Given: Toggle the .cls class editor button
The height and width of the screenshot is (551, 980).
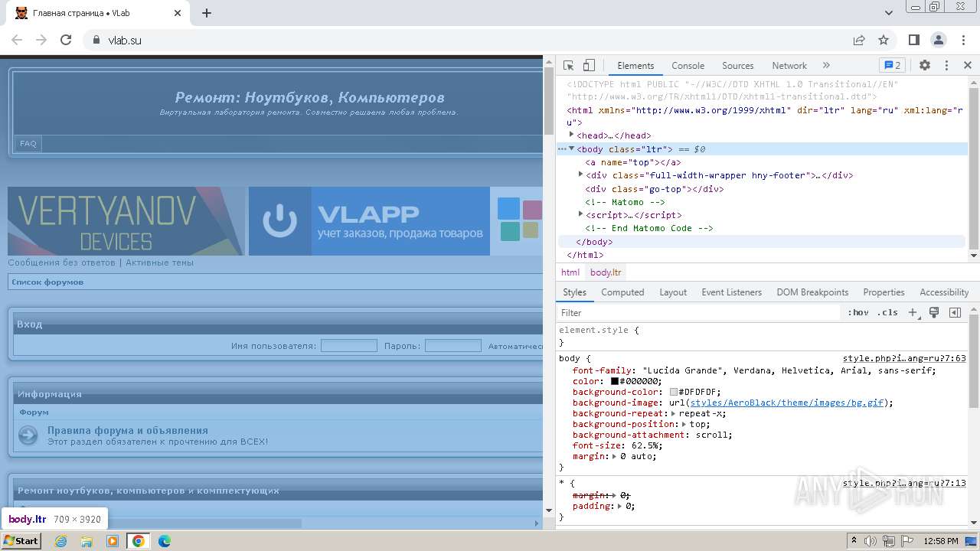Looking at the screenshot, I should (887, 313).
